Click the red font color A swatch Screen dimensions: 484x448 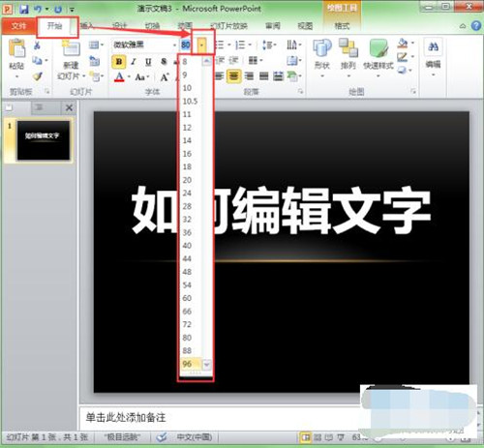(x=119, y=77)
